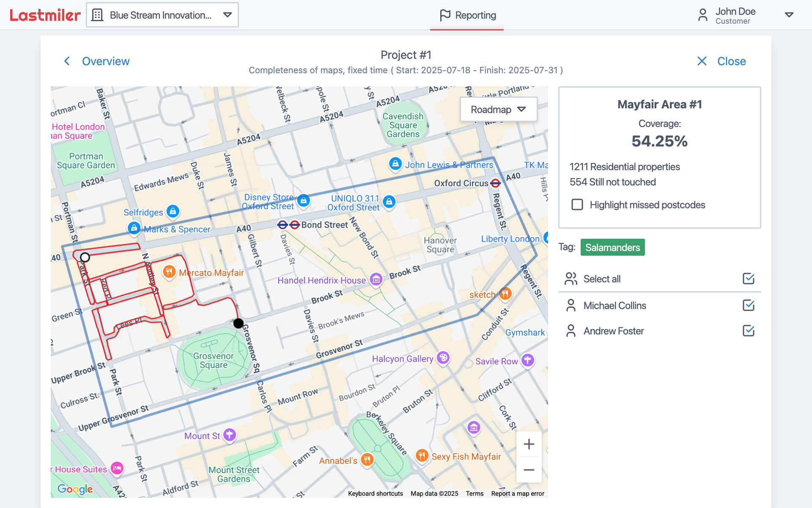Viewport: 812px width, 508px height.
Task: Click Andrew Foster person icon
Action: click(x=571, y=331)
